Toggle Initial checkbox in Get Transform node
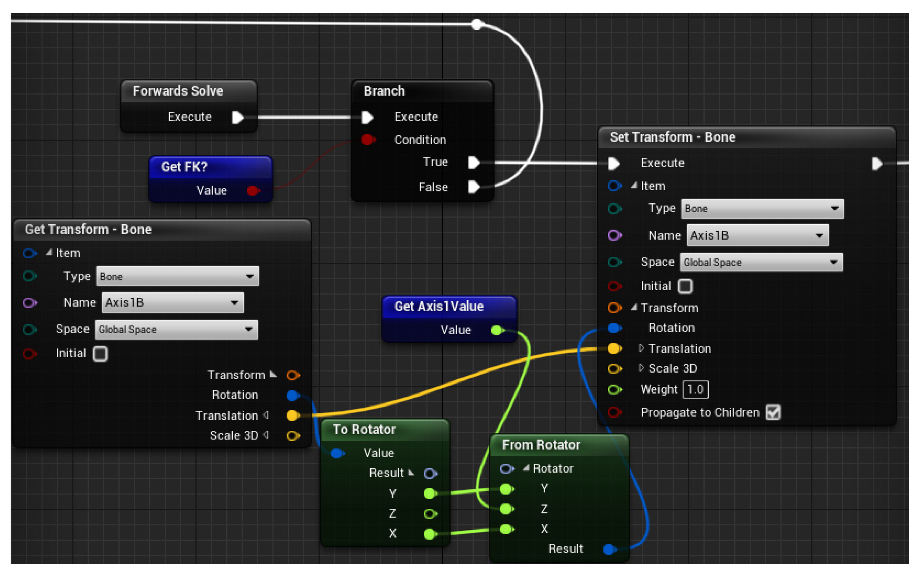This screenshot has width=924, height=576. coord(101,354)
